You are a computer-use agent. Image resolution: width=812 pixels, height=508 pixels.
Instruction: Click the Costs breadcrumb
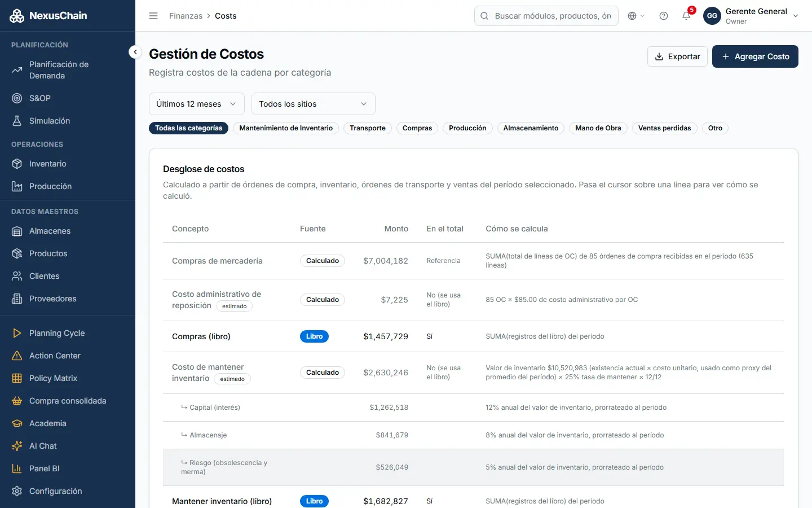tap(226, 16)
